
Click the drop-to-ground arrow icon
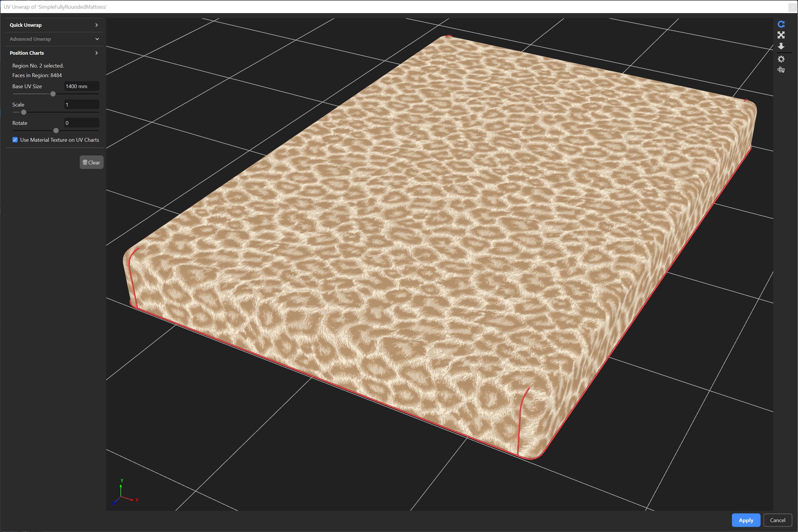click(x=781, y=46)
